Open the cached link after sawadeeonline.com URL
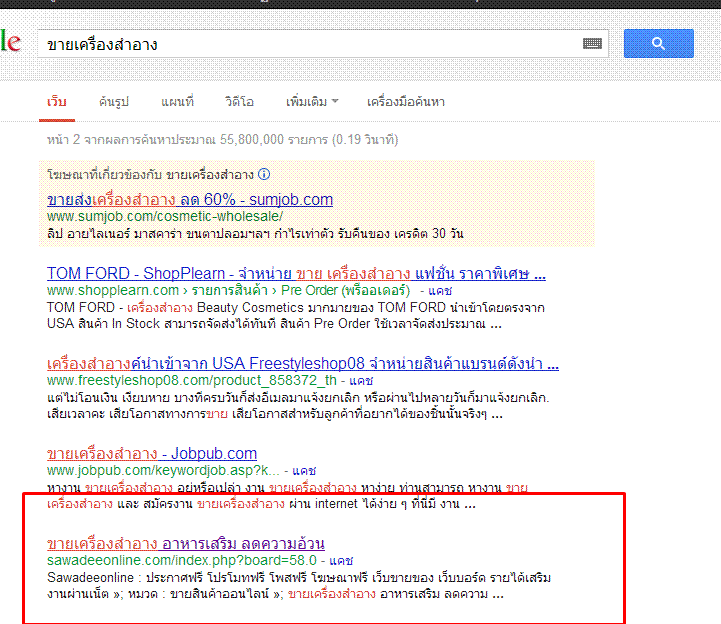The height and width of the screenshot is (624, 721). [341, 561]
